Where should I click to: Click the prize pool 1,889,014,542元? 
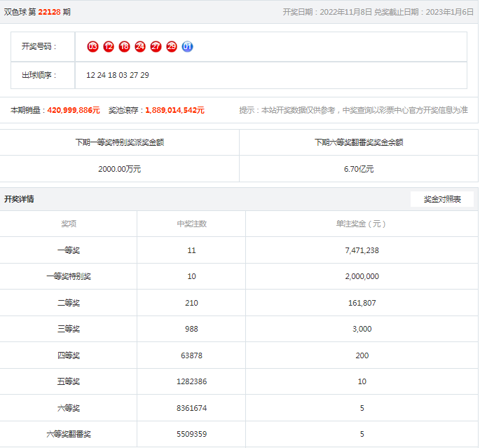point(174,110)
